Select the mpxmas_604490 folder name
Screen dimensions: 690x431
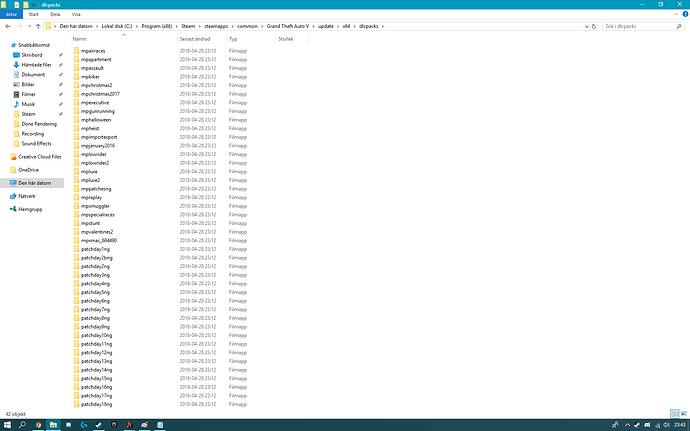(99, 241)
